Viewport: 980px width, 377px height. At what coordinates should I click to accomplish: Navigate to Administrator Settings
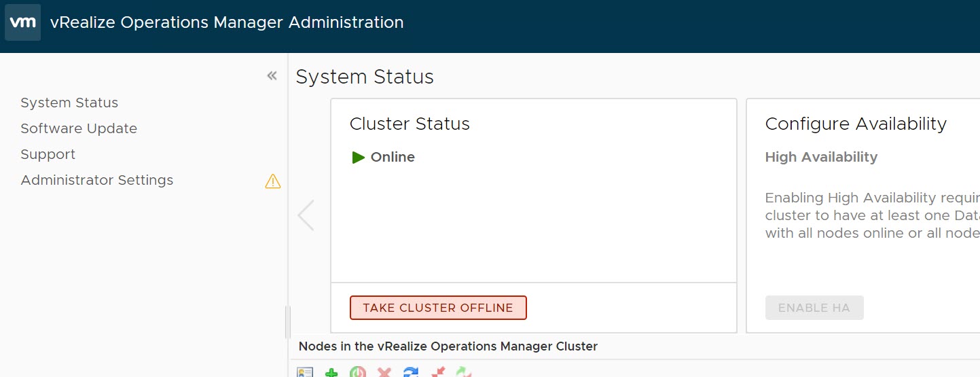pos(97,180)
